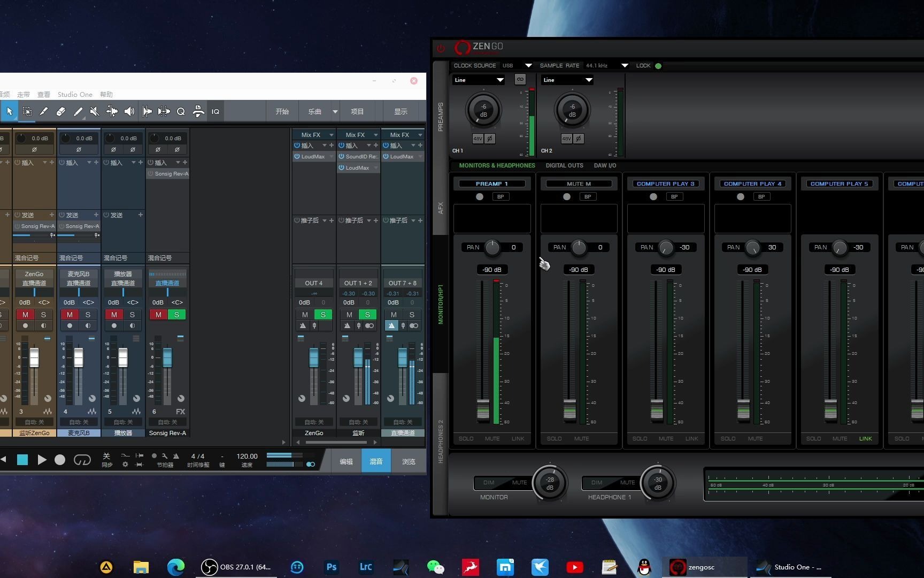
Task: Select the Bend tool
Action: pos(112,111)
